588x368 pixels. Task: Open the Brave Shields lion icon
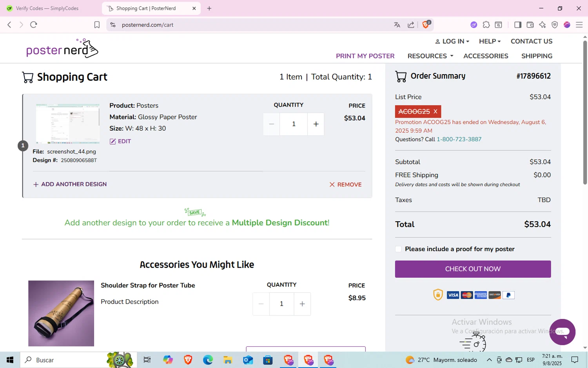coord(426,24)
